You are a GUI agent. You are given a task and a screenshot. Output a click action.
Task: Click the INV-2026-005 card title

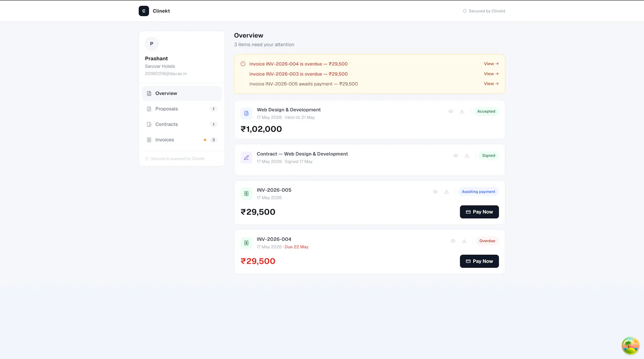[274, 190]
